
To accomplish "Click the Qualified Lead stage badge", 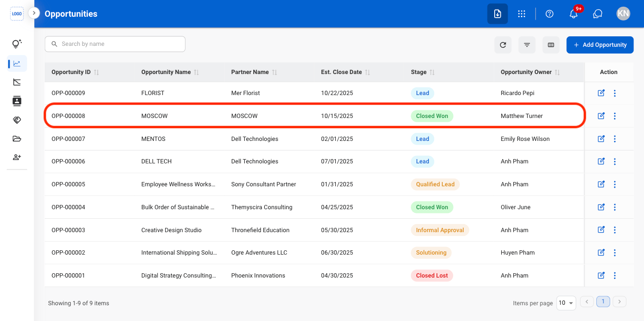I will [435, 184].
